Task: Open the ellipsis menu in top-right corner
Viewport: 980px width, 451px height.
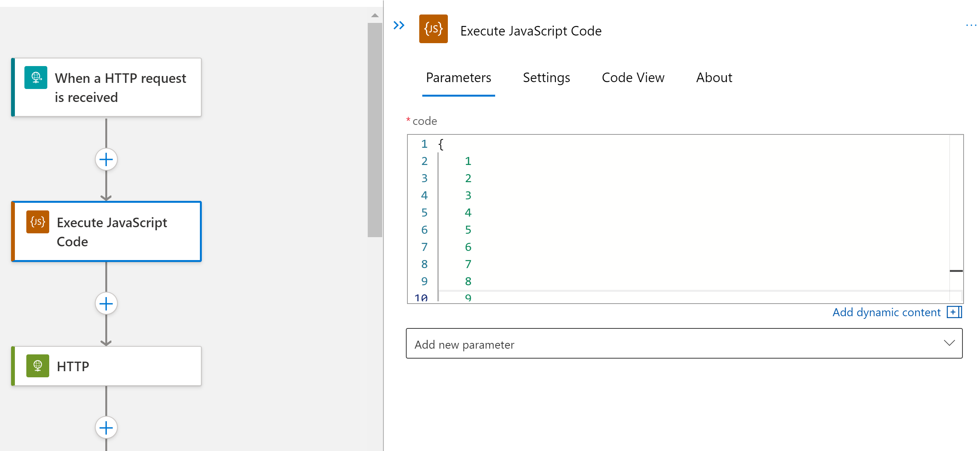Action: (971, 25)
